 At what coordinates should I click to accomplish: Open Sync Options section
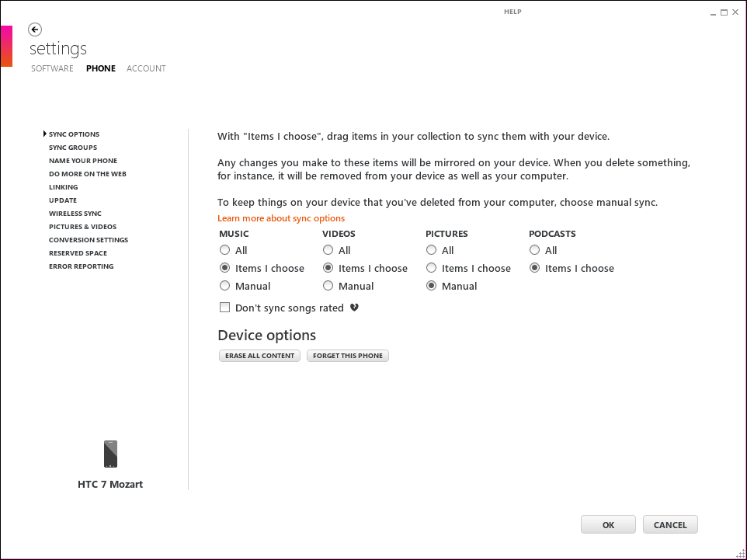[75, 134]
